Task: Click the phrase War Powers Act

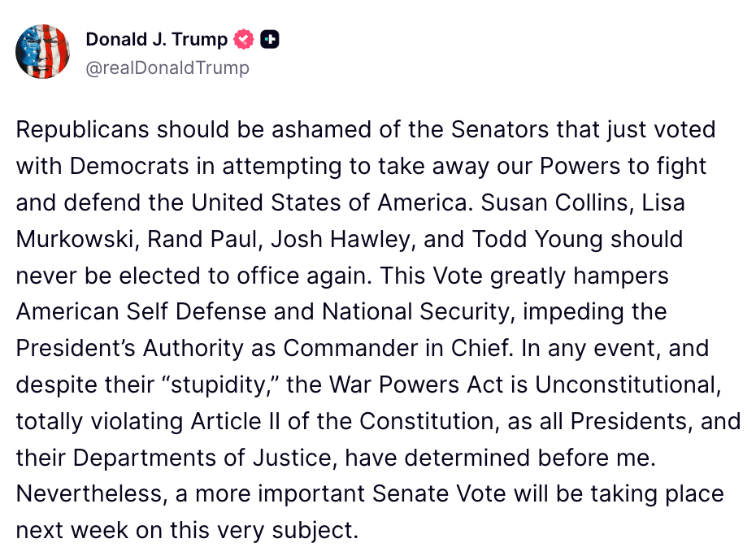Action: tap(417, 384)
